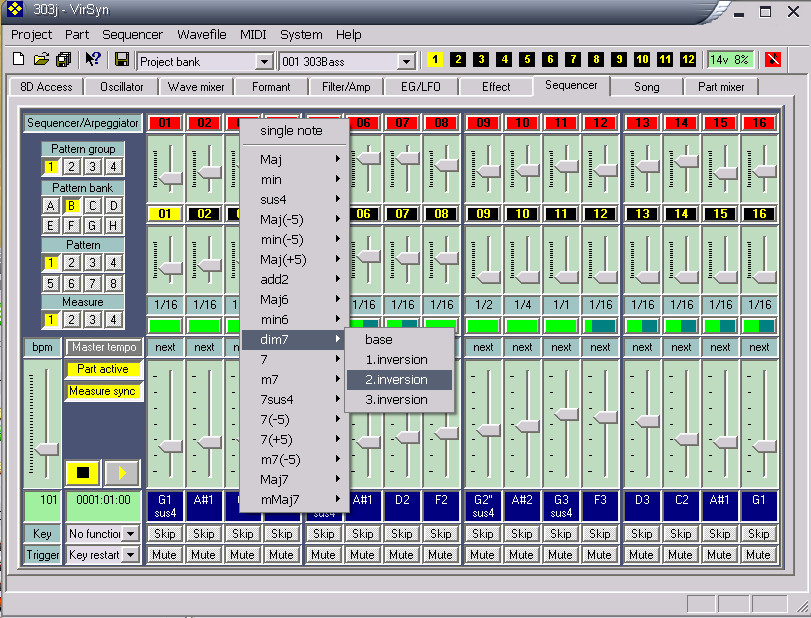This screenshot has width=811, height=618.
Task: Choose 2.inversion in the dim7 submenu
Action: point(399,380)
